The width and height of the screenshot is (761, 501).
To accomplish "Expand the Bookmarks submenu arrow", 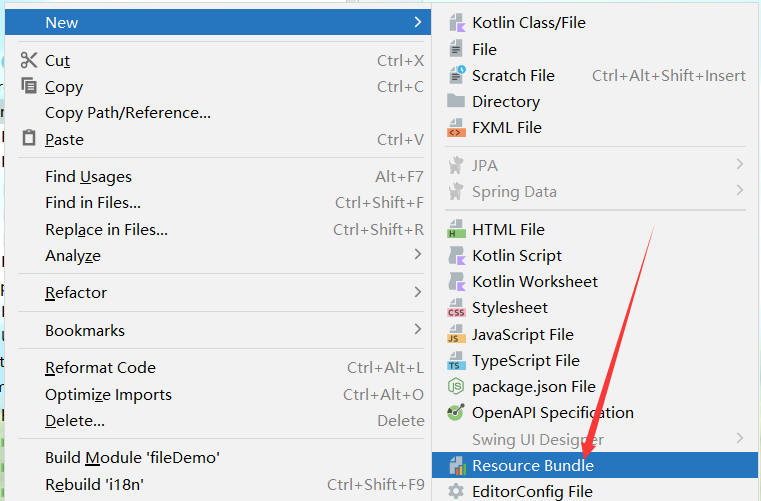I will point(417,329).
